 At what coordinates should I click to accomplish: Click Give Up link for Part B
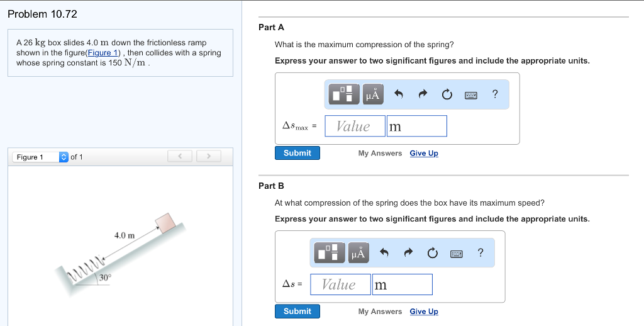[424, 312]
